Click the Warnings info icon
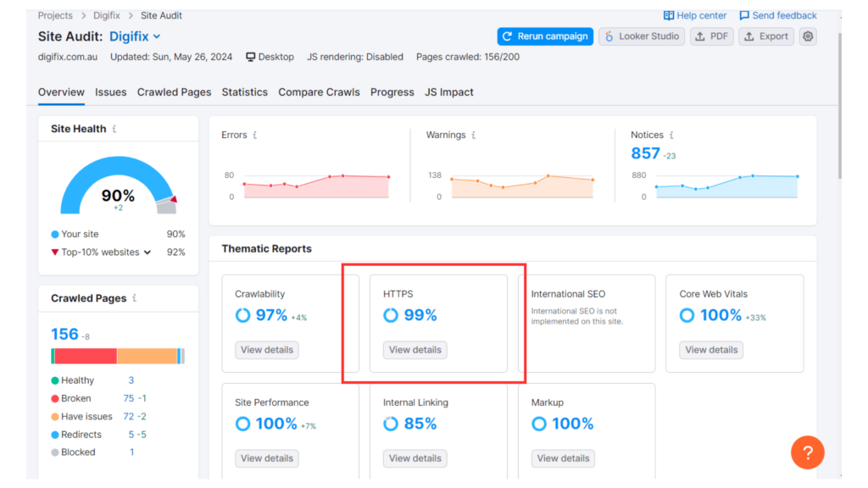Viewport: 868px width, 488px height. [x=473, y=135]
